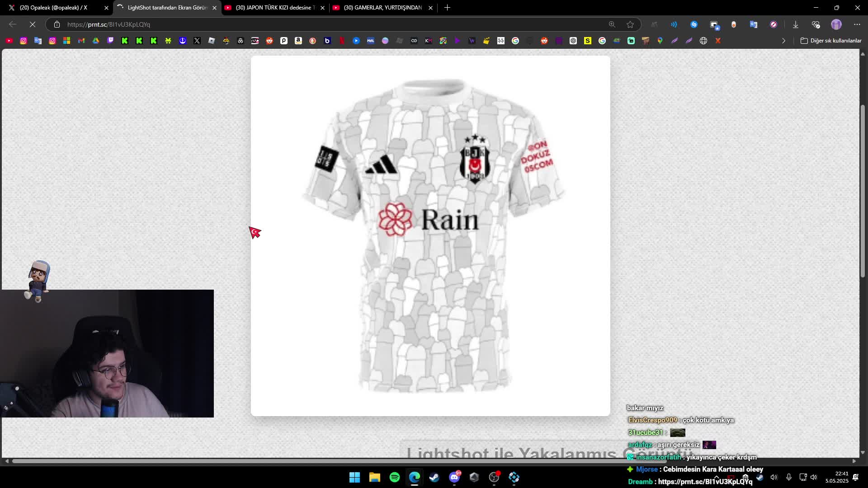
Task: Open the browser profile avatar
Action: (836, 24)
